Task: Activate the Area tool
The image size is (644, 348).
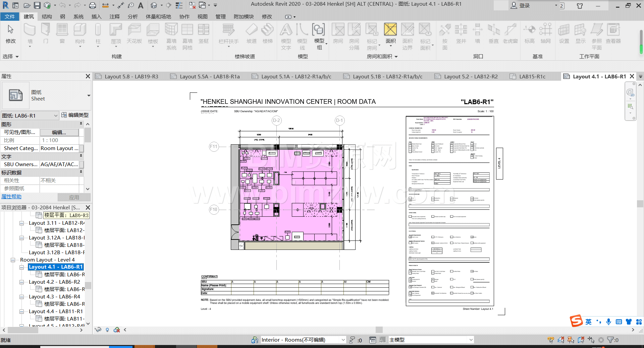Action: tap(390, 34)
